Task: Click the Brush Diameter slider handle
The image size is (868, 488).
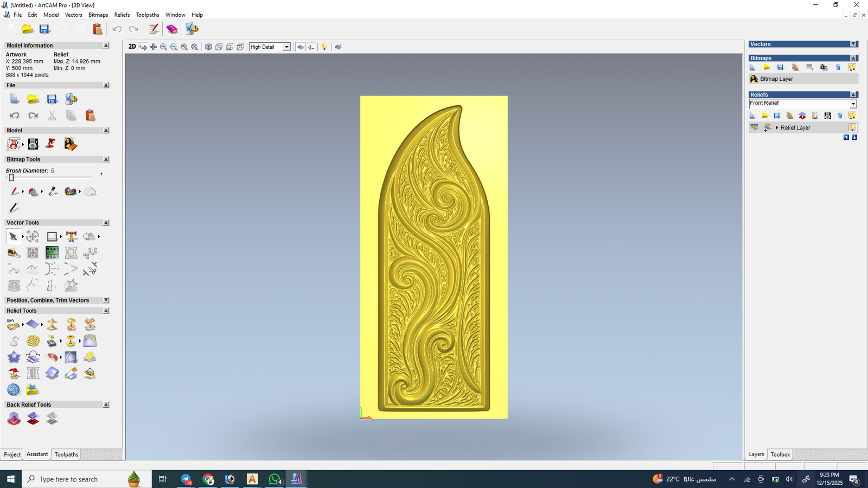Action: coord(11,178)
